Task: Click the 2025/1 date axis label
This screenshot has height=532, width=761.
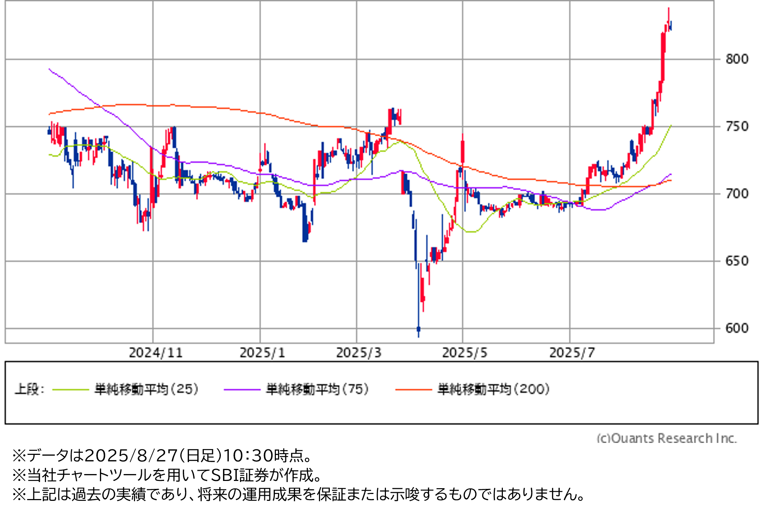Action: coord(262,353)
